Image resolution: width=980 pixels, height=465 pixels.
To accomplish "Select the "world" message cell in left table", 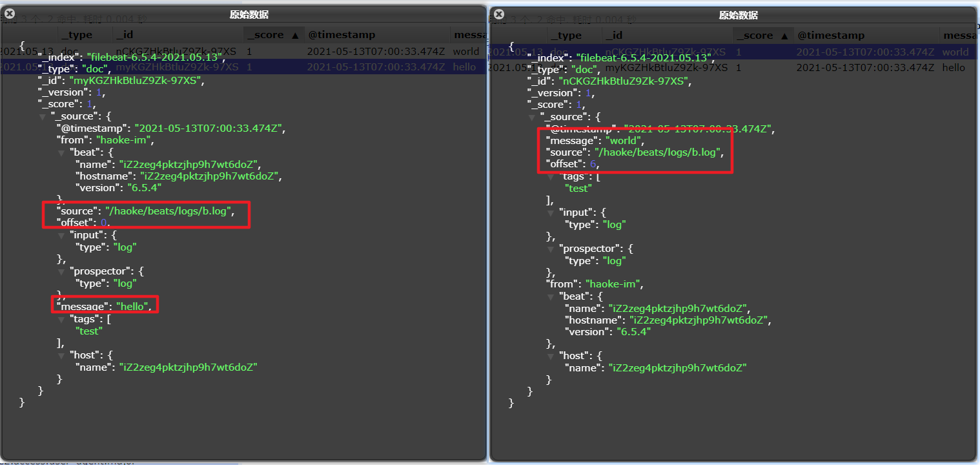I will coord(466,52).
